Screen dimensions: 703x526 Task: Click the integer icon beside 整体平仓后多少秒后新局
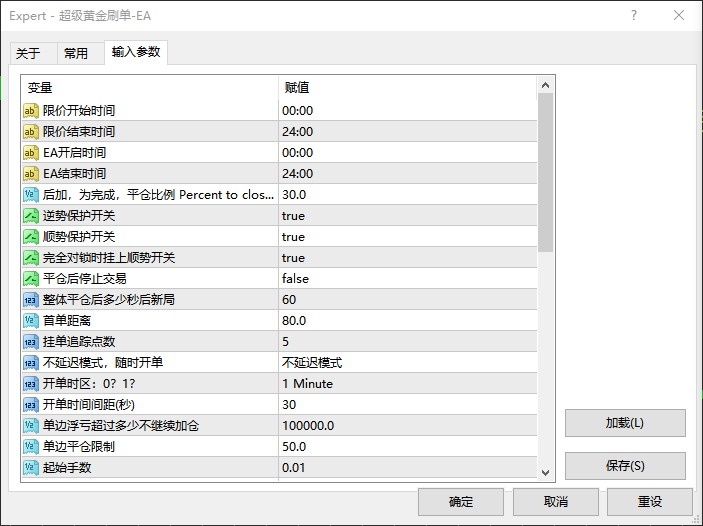[x=31, y=300]
